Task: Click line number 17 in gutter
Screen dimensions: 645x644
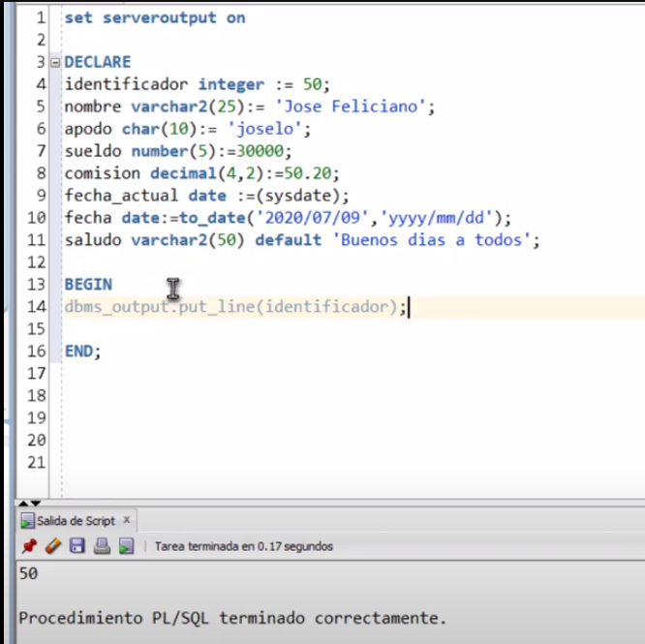Action: (37, 374)
